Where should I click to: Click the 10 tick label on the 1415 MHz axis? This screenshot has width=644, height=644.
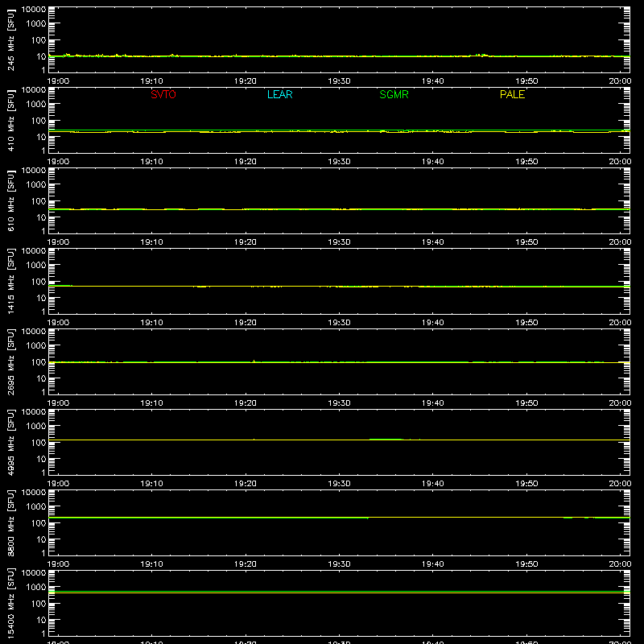coord(41,298)
